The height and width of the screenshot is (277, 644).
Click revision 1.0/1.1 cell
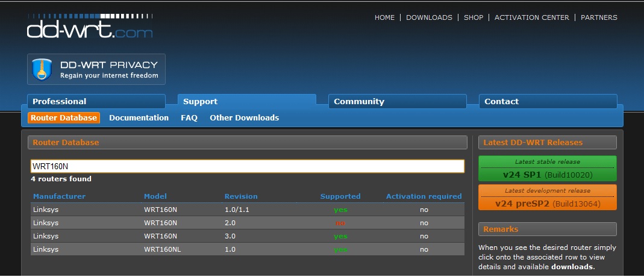237,210
